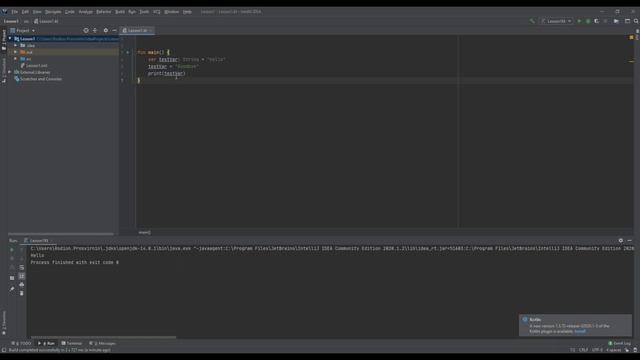
Task: Collapse the Lesson1 project root node
Action: tap(10, 39)
